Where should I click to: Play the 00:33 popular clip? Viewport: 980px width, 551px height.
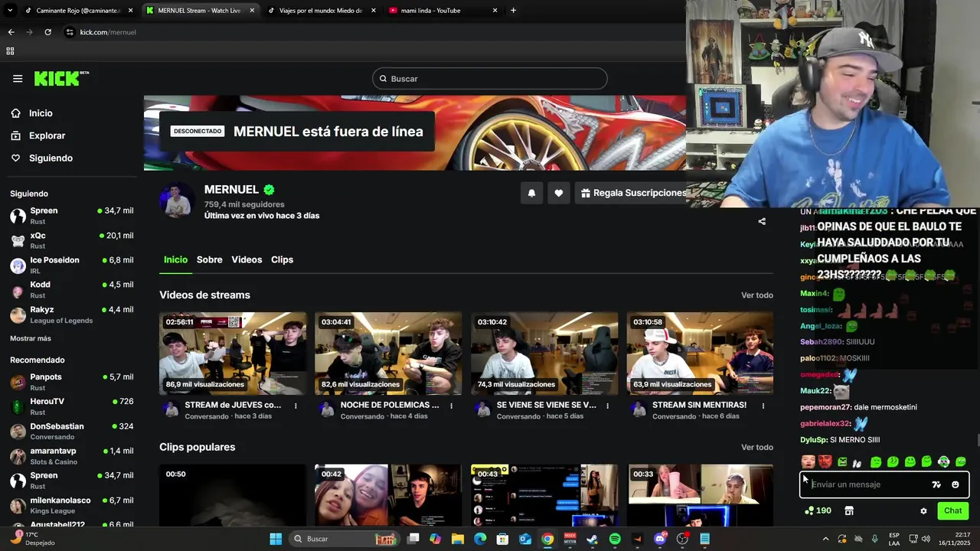(700, 495)
